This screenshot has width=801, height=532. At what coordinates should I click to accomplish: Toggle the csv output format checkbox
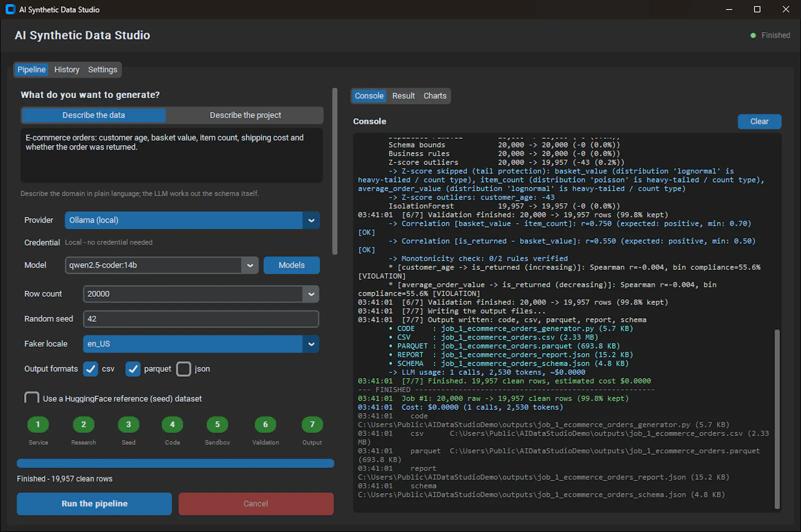(x=91, y=369)
